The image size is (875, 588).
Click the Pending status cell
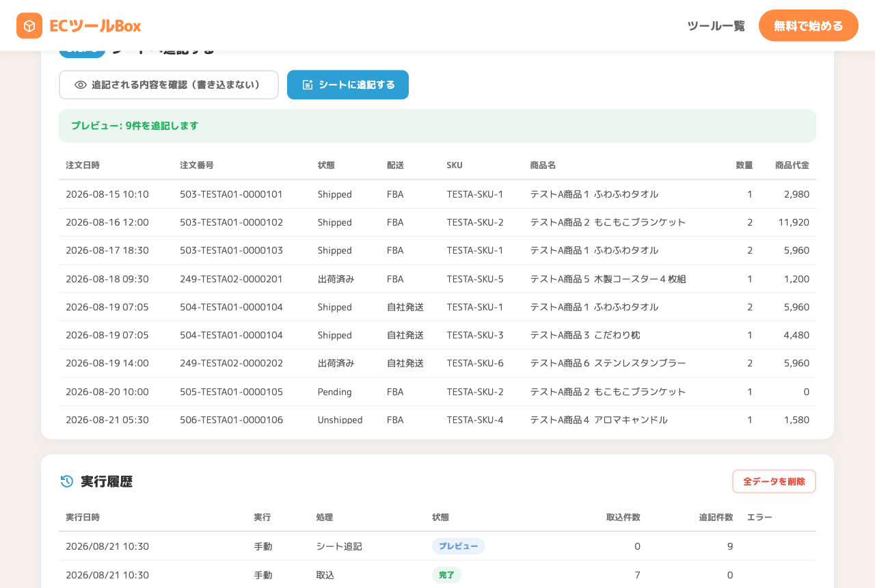[x=335, y=392]
